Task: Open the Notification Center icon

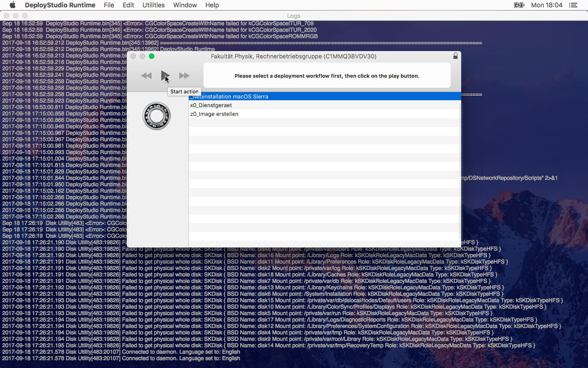Action: [573, 5]
